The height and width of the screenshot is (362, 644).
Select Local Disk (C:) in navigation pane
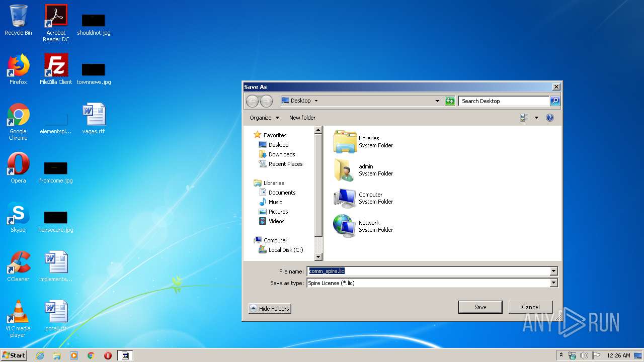point(281,250)
